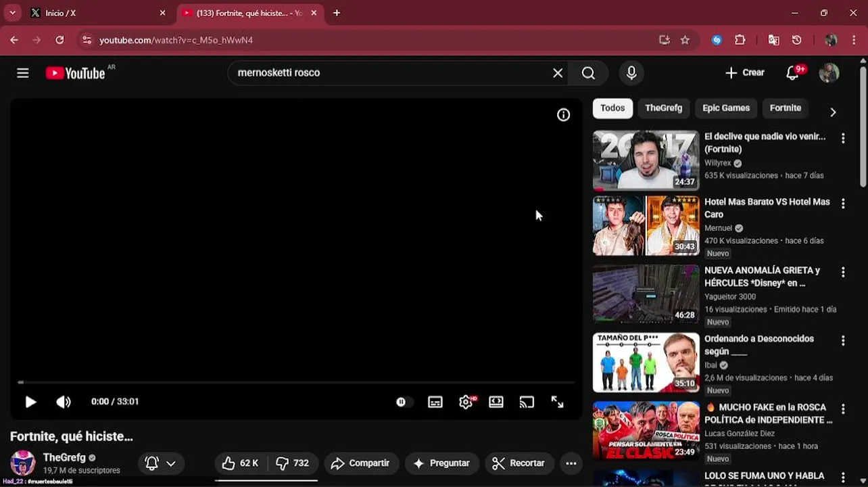Open options for the Ordenando a Desconocidos video
Screen dimensions: 868x487
[843, 341]
